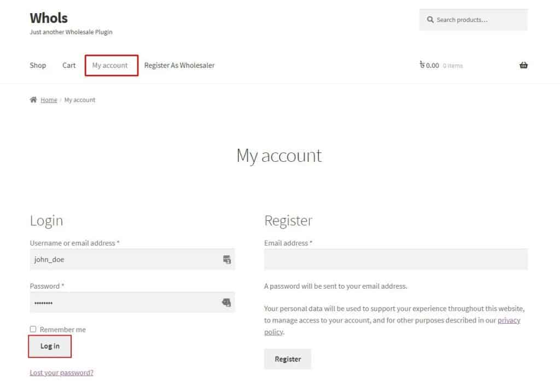Focus the Search products field
The width and height of the screenshot is (560, 392).
(x=479, y=20)
